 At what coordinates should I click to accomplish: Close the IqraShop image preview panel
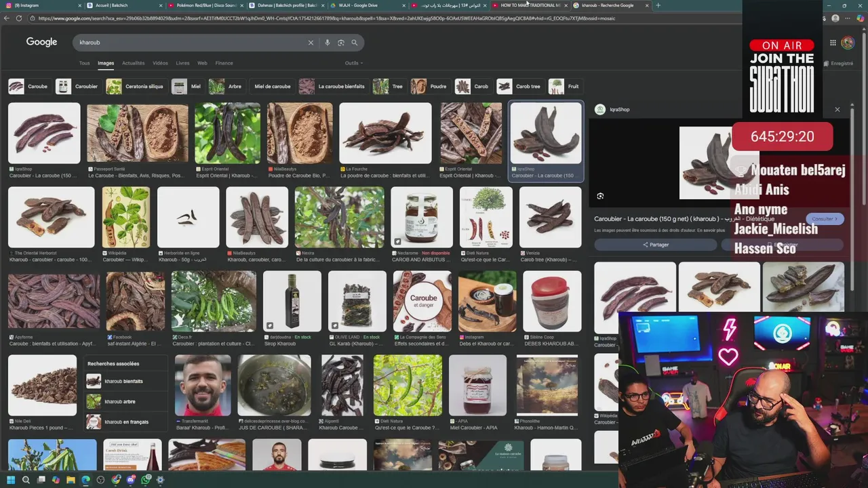coord(837,109)
